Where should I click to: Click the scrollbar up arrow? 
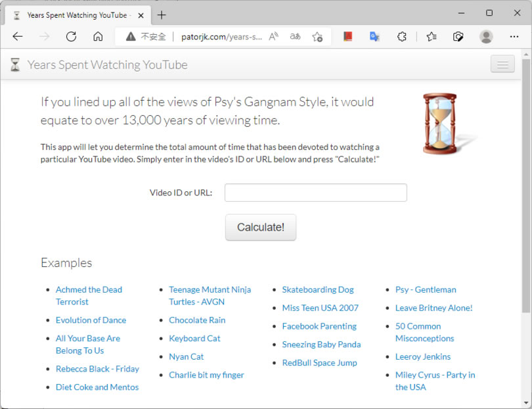526,55
